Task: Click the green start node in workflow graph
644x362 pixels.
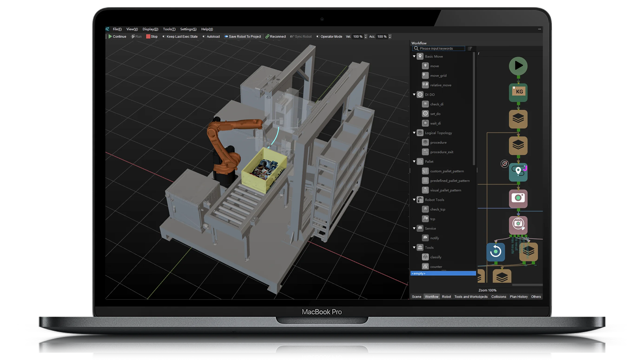Action: pos(518,66)
